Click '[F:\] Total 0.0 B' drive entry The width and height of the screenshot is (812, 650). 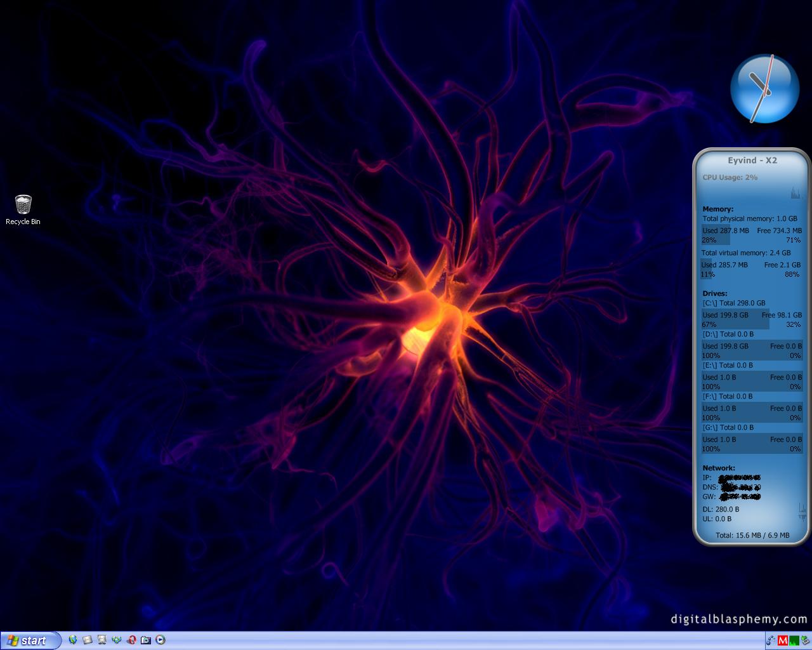tap(728, 397)
